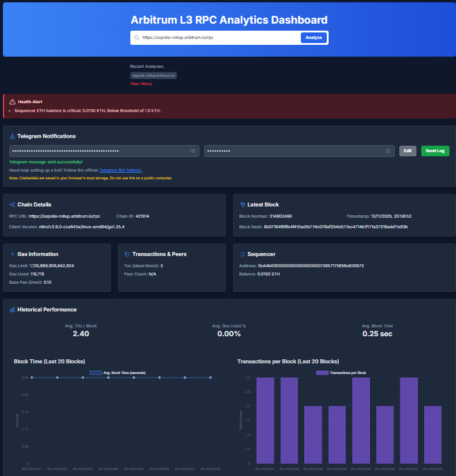Click inside the RPC URL search input
456x476 pixels.
click(x=220, y=38)
